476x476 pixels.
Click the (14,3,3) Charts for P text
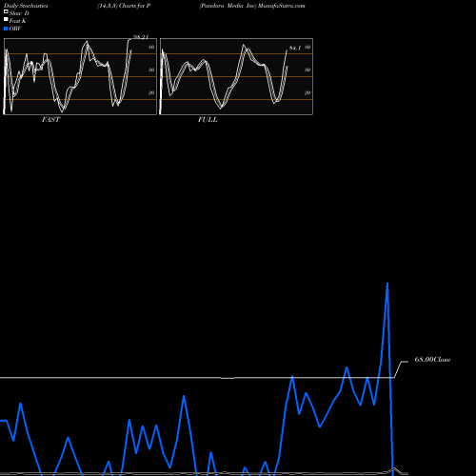point(124,6)
